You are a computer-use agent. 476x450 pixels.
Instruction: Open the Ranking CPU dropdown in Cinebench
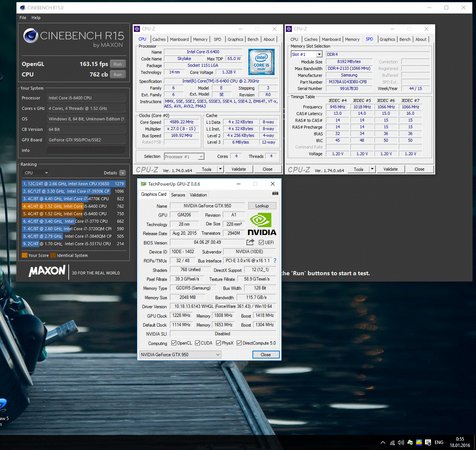[x=36, y=173]
